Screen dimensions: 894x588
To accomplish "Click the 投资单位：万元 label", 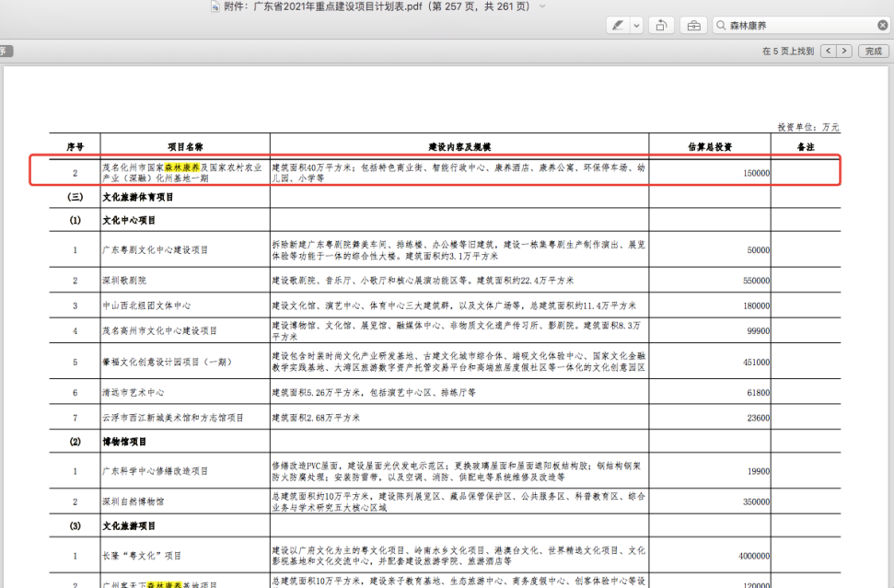I will click(808, 127).
